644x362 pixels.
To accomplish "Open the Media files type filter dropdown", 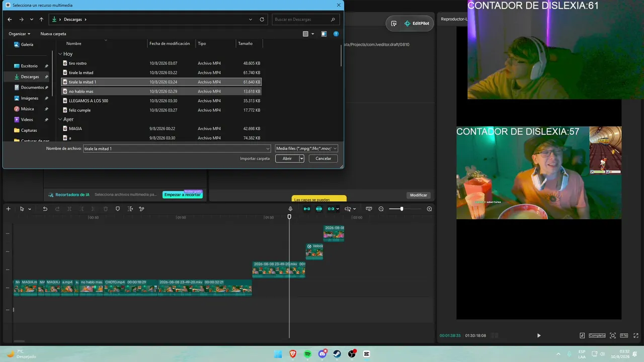I will pyautogui.click(x=306, y=149).
